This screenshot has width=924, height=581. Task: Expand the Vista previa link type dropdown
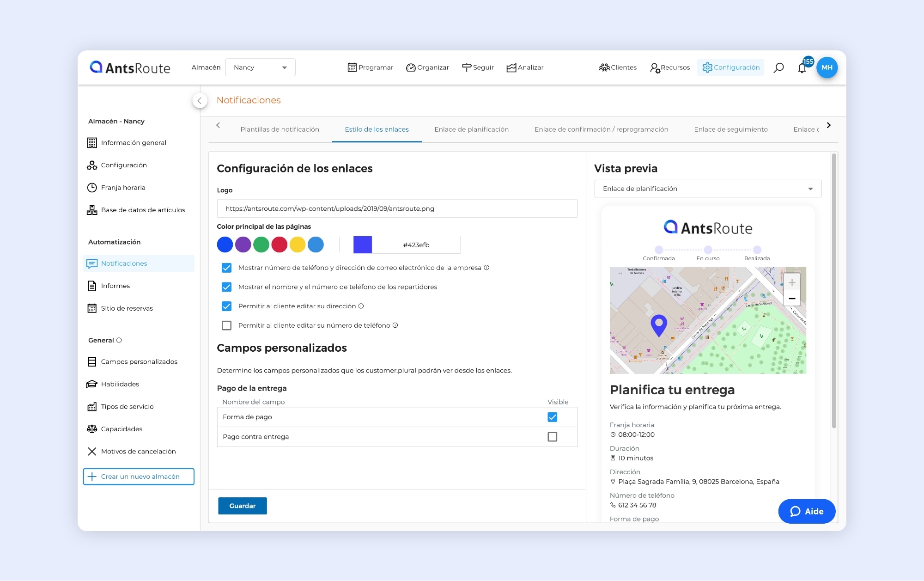tap(707, 189)
